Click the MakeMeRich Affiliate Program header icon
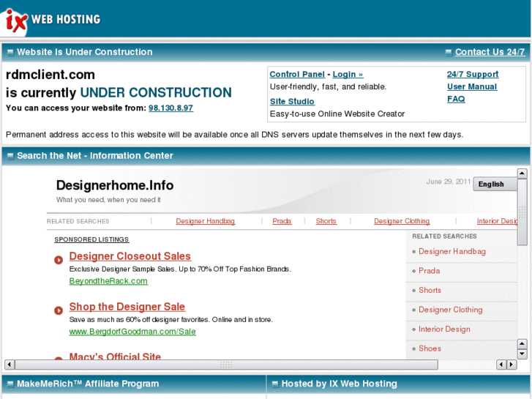Image resolution: width=532 pixels, height=399 pixels. tap(10, 384)
